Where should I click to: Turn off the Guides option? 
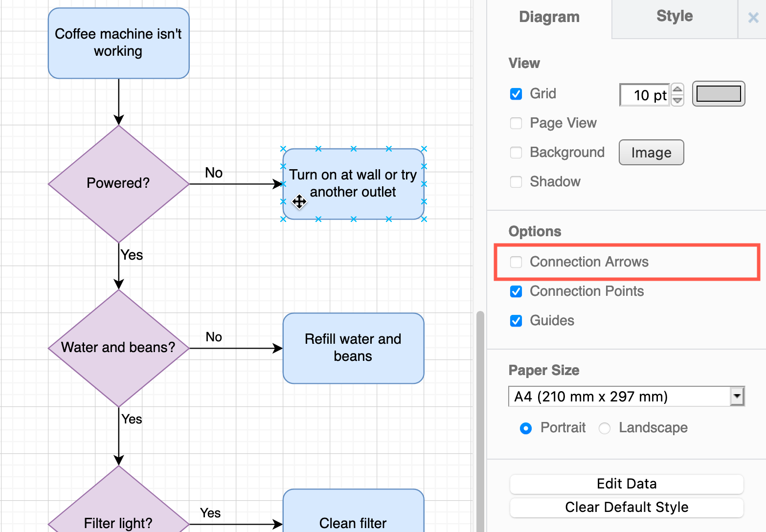click(516, 321)
